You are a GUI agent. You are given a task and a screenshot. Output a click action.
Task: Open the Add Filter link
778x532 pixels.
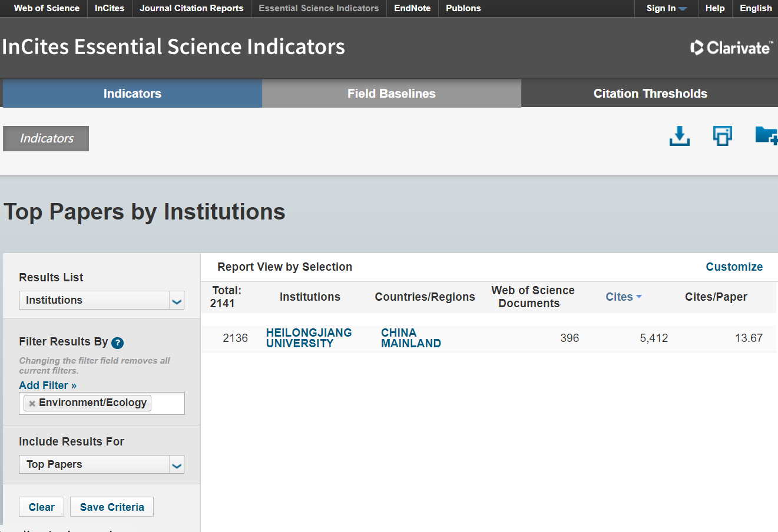(48, 385)
